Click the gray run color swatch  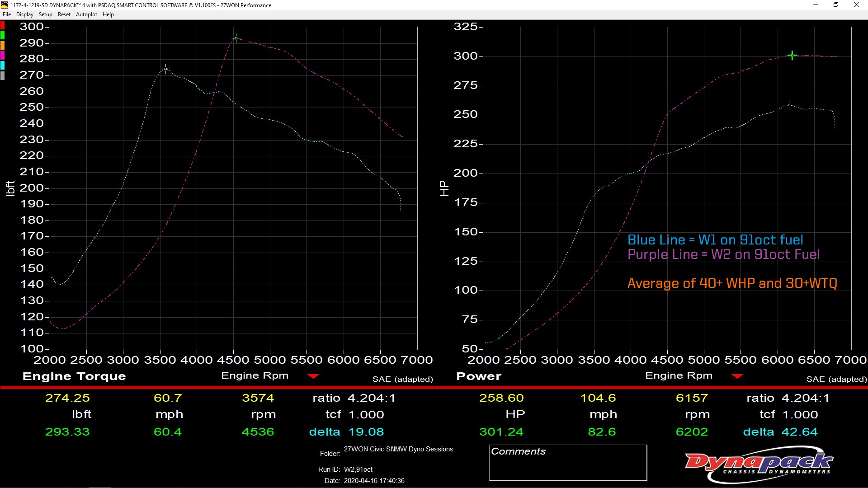tap(2, 75)
